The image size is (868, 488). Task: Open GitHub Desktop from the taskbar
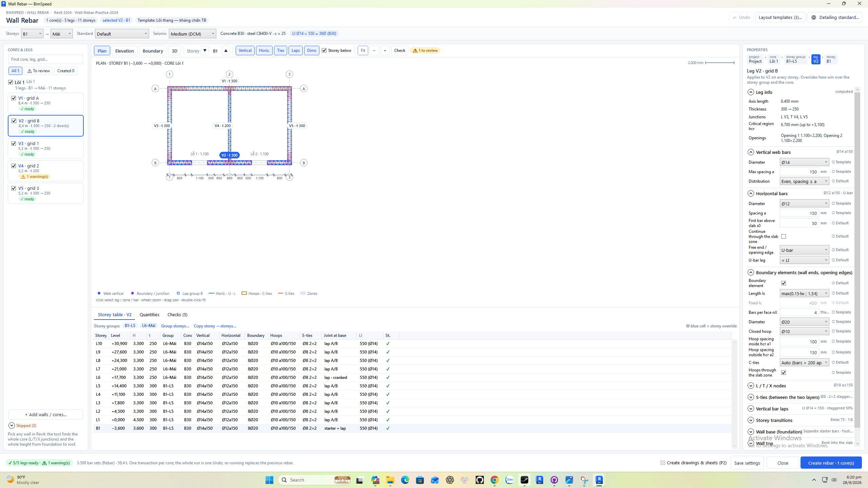tap(479, 480)
